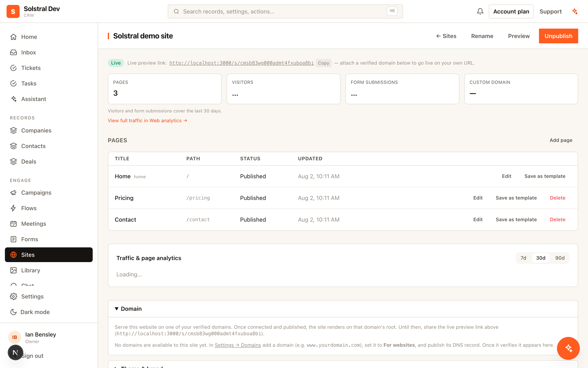Open the localhost live preview URL
This screenshot has width=588, height=368.
coord(242,63)
